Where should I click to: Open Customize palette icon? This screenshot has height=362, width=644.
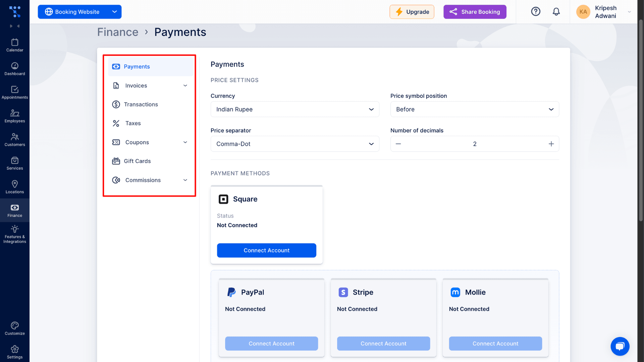click(x=15, y=325)
